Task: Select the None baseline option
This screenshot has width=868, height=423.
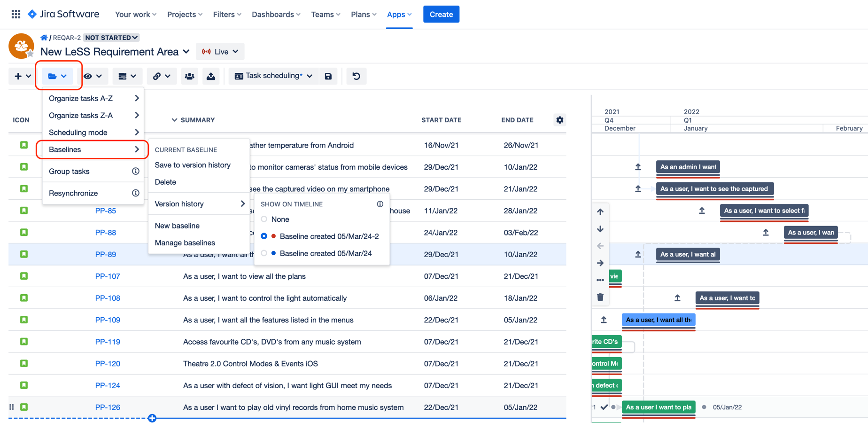Action: (264, 219)
